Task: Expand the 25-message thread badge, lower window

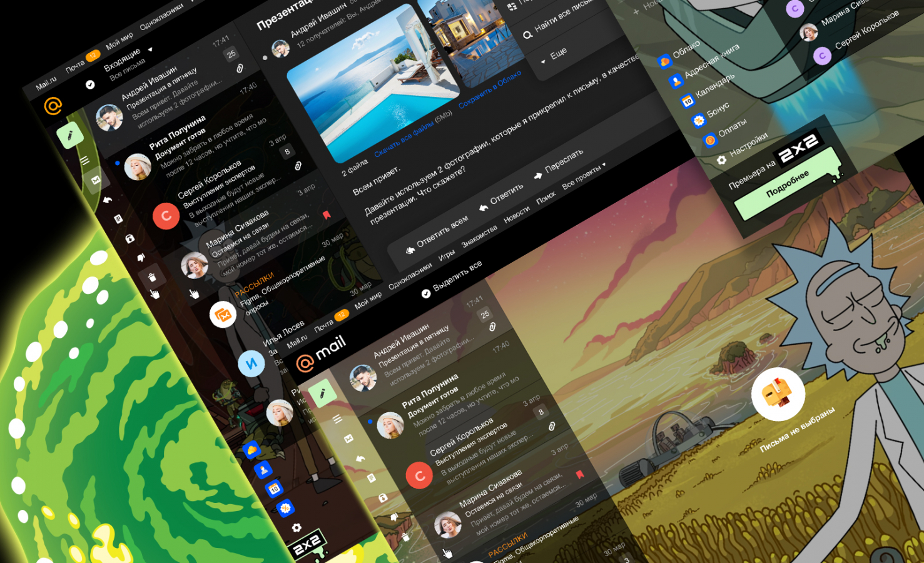Action: (485, 315)
